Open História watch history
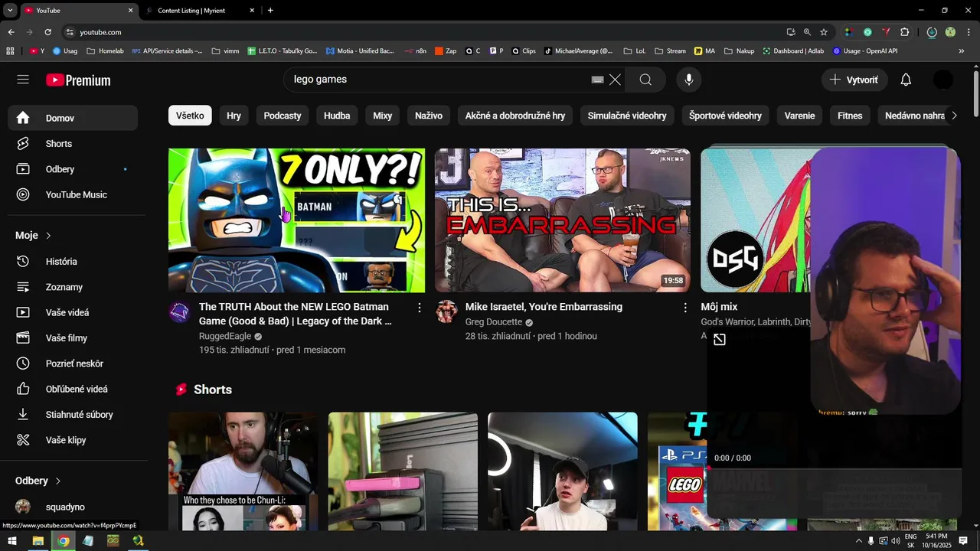Viewport: 980px width, 551px height. [x=73, y=261]
